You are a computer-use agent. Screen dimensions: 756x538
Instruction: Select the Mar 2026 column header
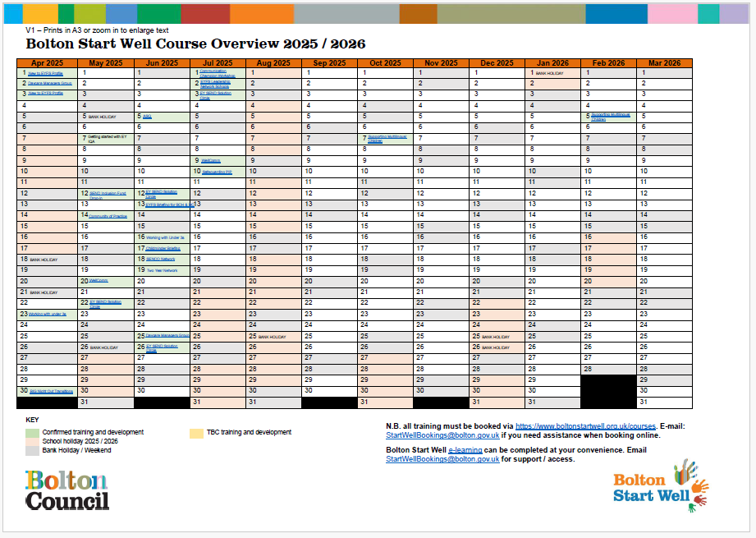[x=664, y=63]
